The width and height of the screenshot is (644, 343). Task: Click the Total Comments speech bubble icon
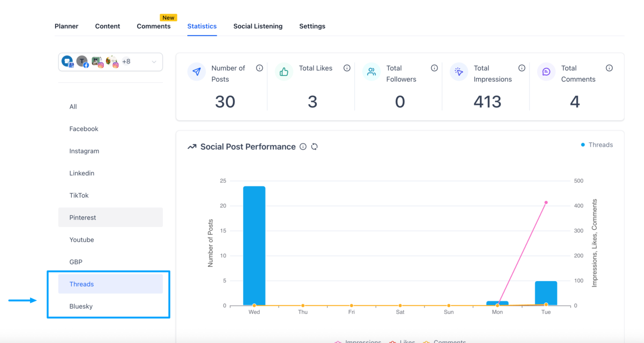(545, 72)
